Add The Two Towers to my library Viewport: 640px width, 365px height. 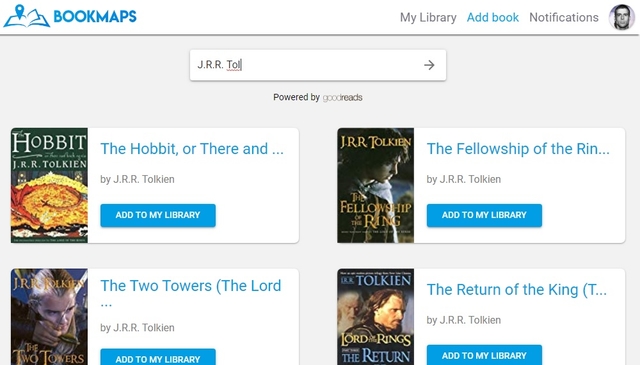click(158, 357)
